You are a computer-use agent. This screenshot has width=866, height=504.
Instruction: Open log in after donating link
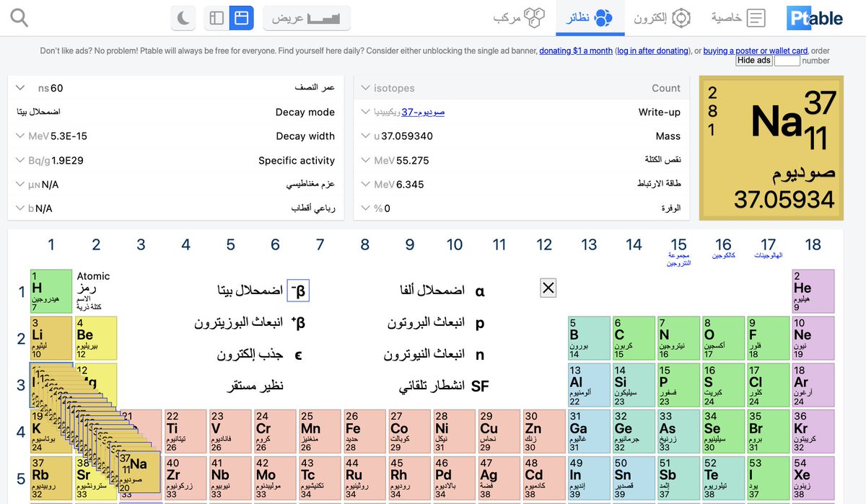pyautogui.click(x=653, y=51)
